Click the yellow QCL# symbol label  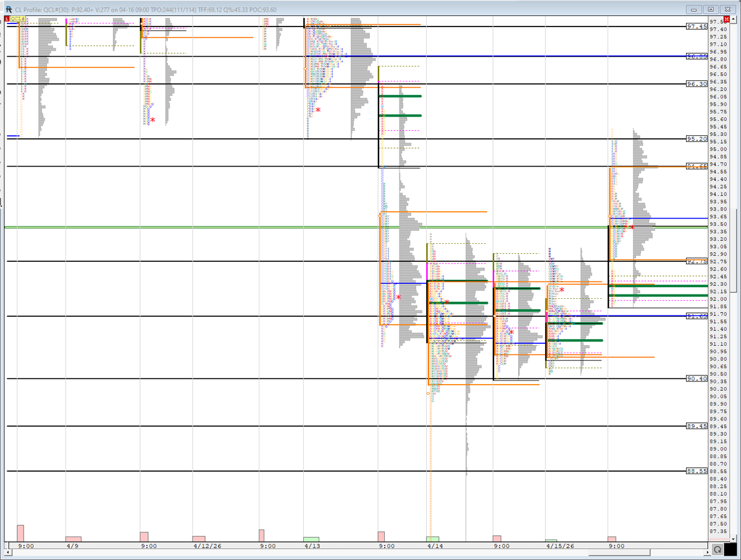tap(17, 19)
